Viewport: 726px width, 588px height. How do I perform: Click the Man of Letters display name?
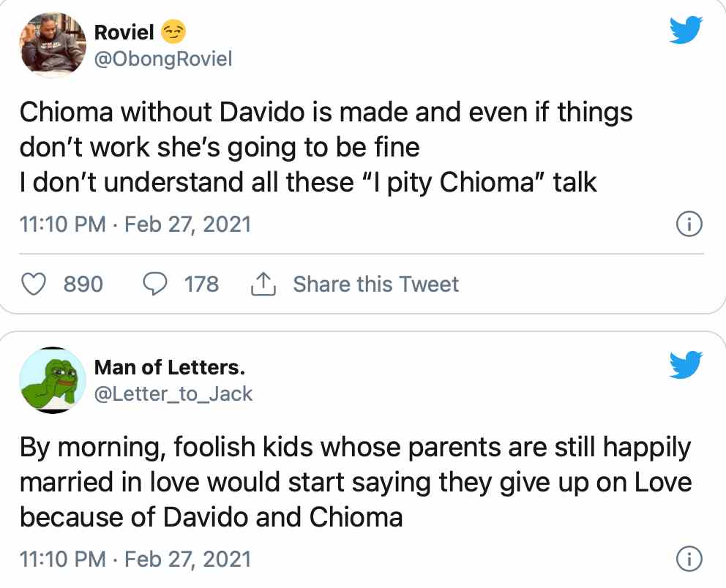pos(170,367)
